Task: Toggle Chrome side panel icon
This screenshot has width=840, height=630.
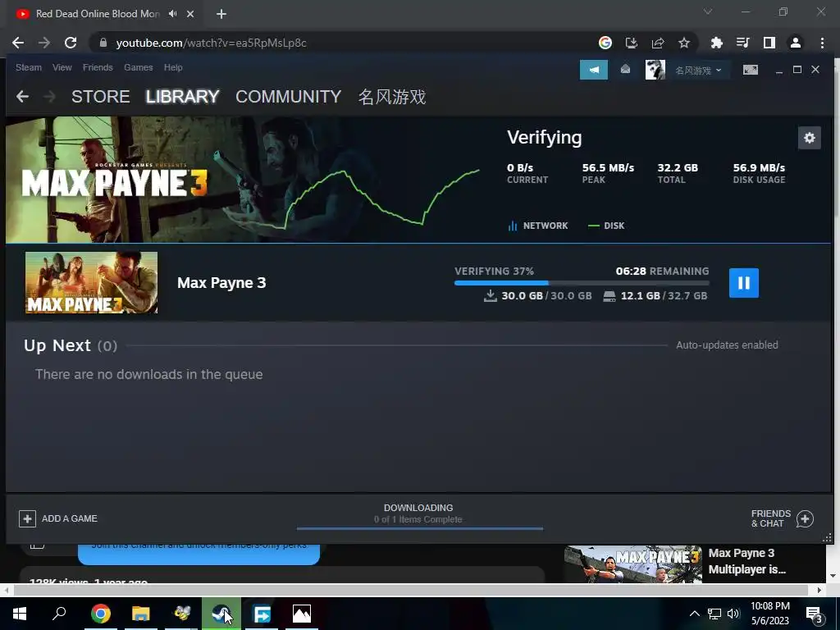Action: (769, 43)
